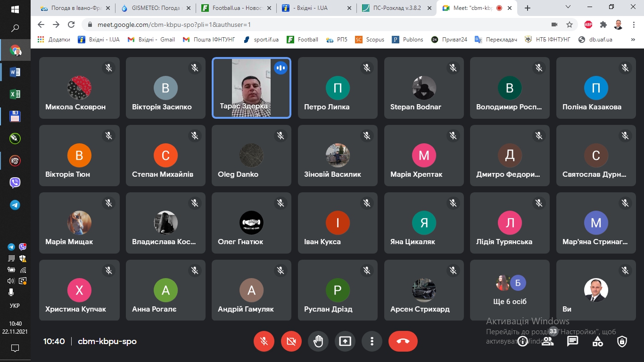This screenshot has width=644, height=362.
Task: Open Viber from the Windows taskbar
Action: point(15,183)
